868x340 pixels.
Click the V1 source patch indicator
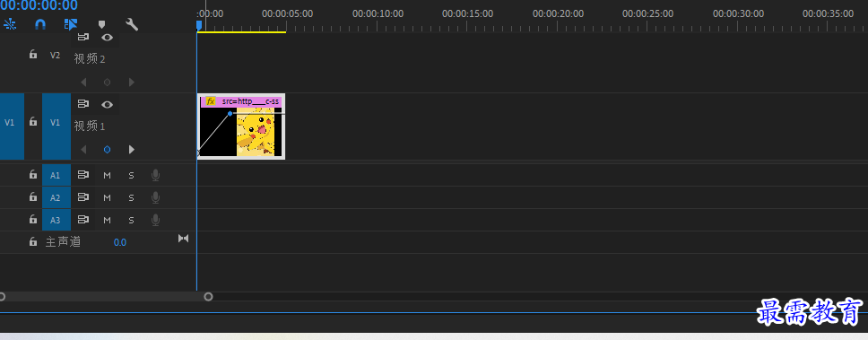click(x=10, y=122)
